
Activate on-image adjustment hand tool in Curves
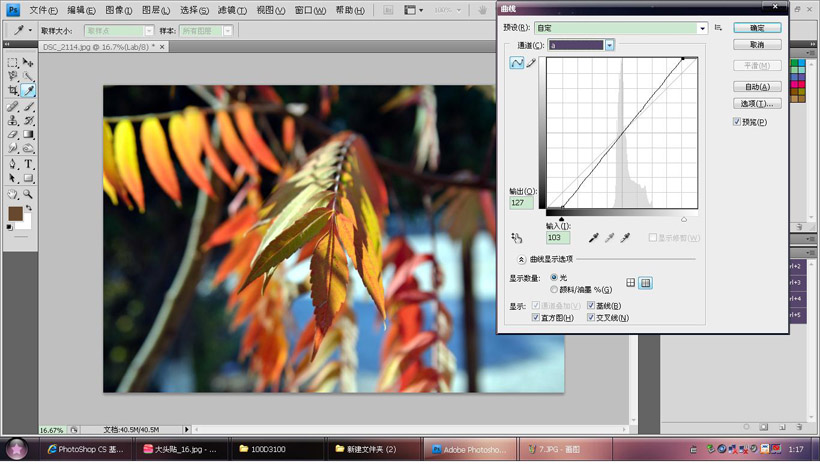point(517,238)
